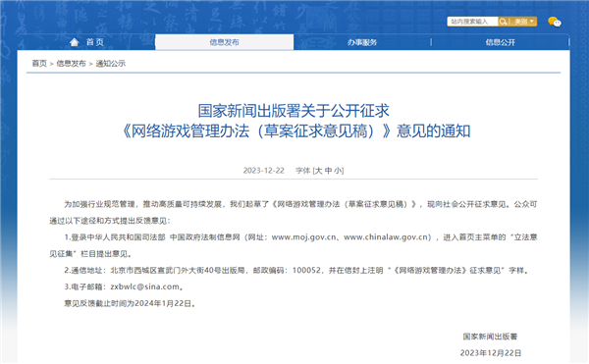The height and width of the screenshot is (364, 589).
Task: Click the www.moj.gov.cn URL text
Action: 304,237
